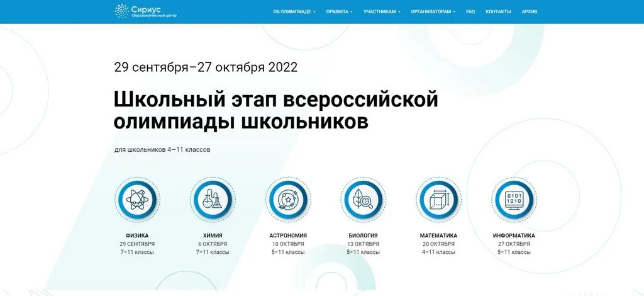Click the ФИЗИКА subject label
The height and width of the screenshot is (296, 644).
[137, 236]
